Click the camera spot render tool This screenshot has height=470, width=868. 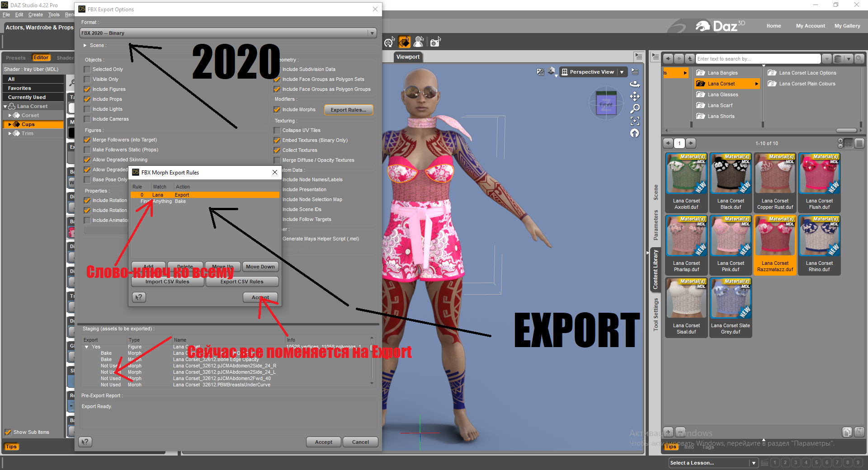[435, 42]
